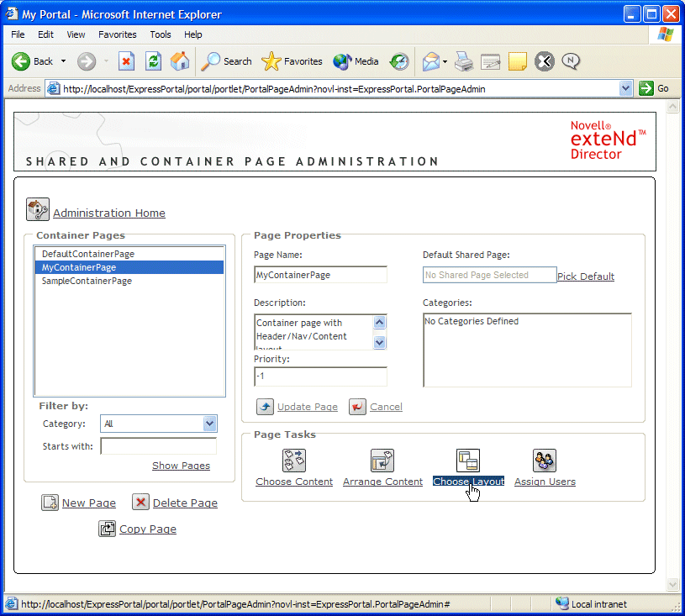Viewport: 685px width, 616px height.
Task: Click the Choose Content icon
Action: (x=293, y=461)
